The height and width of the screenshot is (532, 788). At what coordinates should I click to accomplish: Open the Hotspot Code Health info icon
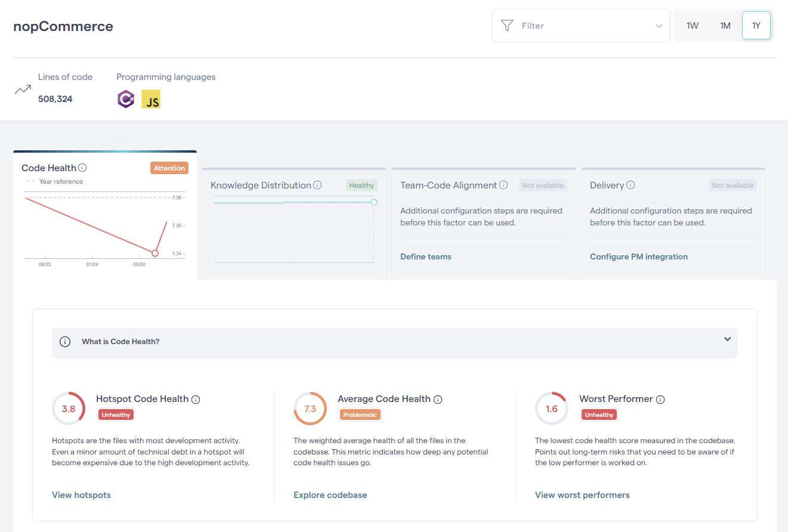196,400
